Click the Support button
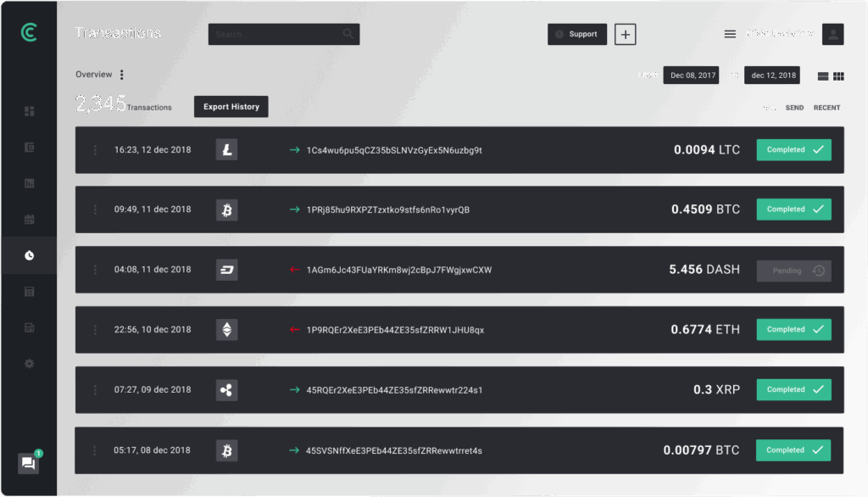868x497 pixels. point(576,35)
